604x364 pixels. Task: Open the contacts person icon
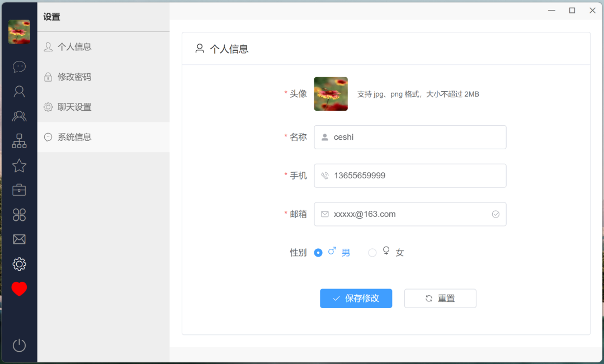coord(19,92)
